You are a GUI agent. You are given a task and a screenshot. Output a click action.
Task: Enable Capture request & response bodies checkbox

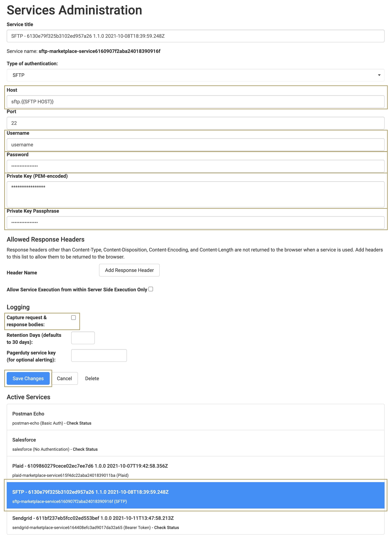tap(73, 317)
